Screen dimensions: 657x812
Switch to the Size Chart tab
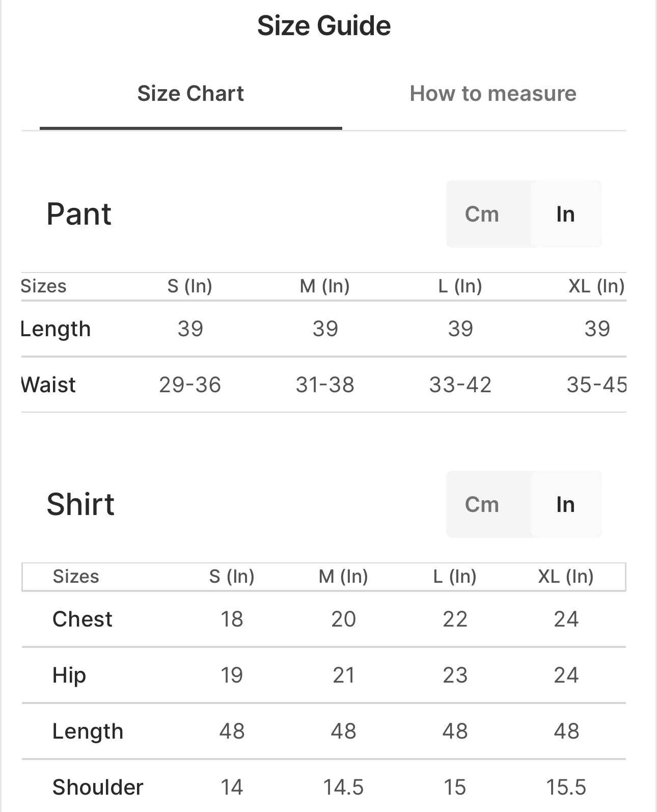pyautogui.click(x=190, y=94)
